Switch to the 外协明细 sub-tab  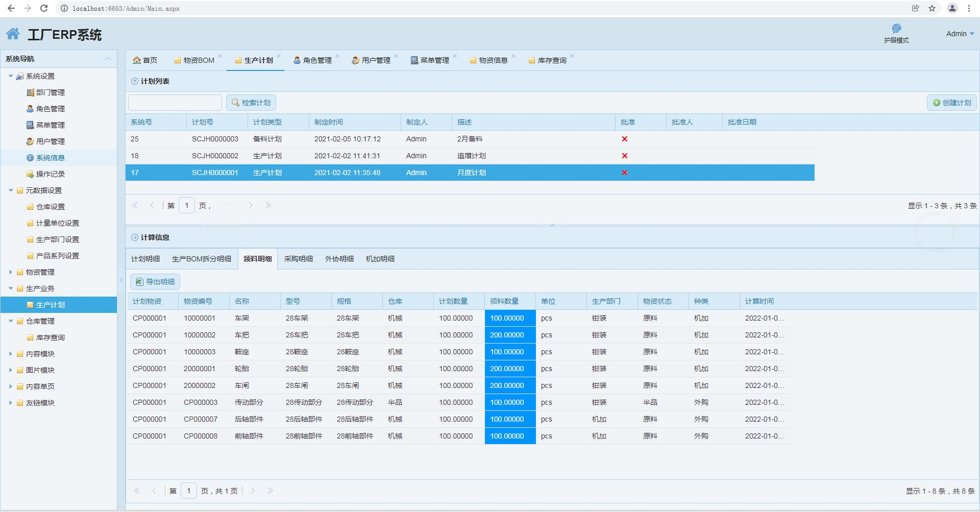tap(339, 259)
